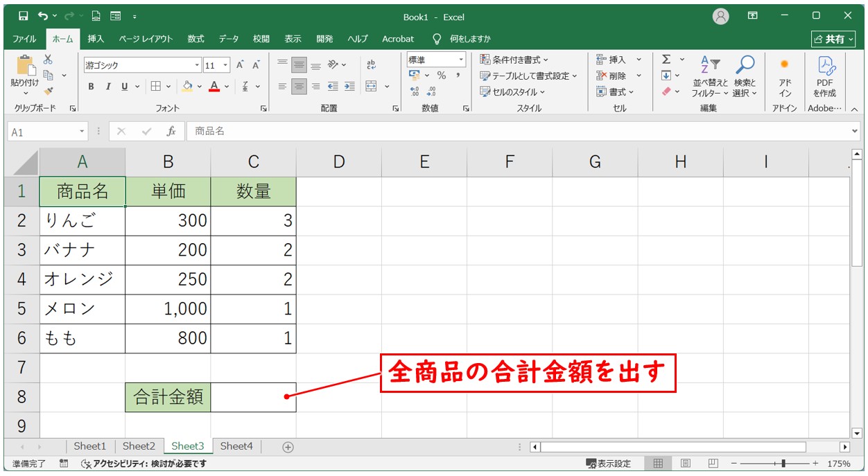Toggle align left

point(282,87)
